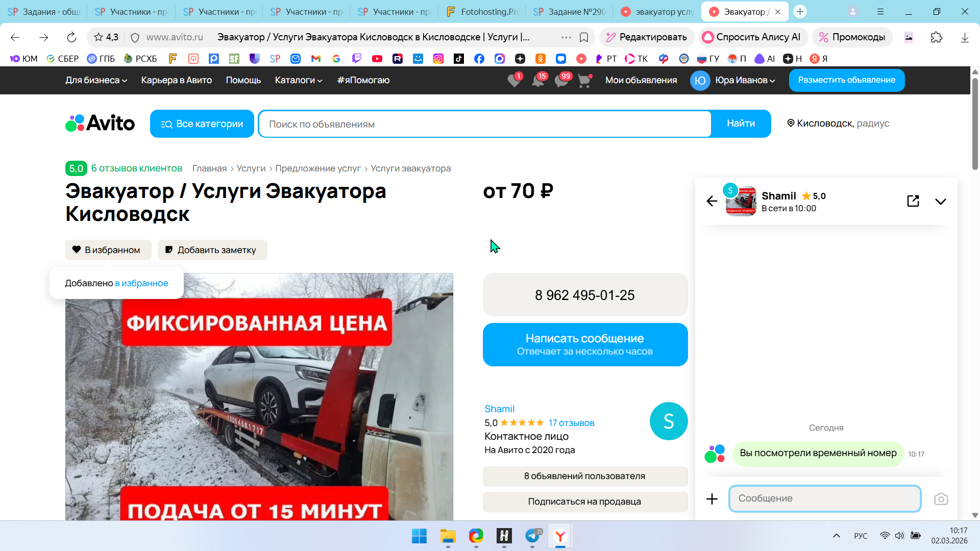Open messages icon with 99 badge
980x551 pixels.
pyautogui.click(x=561, y=81)
